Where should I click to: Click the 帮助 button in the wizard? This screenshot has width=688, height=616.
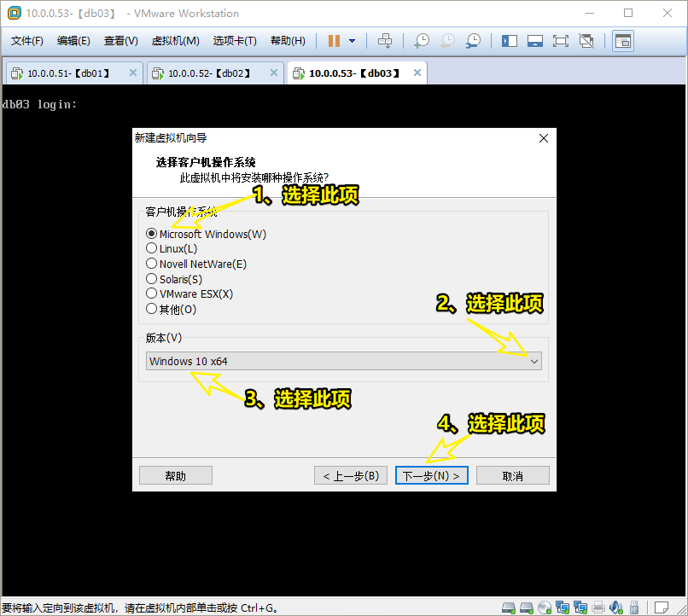(176, 475)
